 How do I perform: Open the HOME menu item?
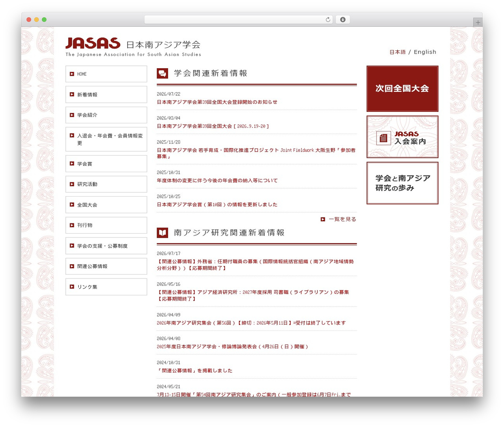pos(106,74)
